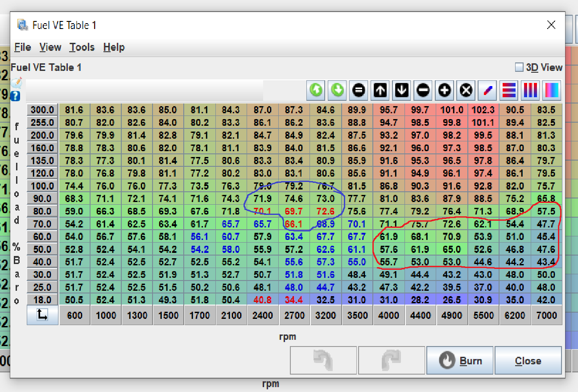578x392 pixels.
Task: Select cell with value 83.5
Action: pos(546,110)
